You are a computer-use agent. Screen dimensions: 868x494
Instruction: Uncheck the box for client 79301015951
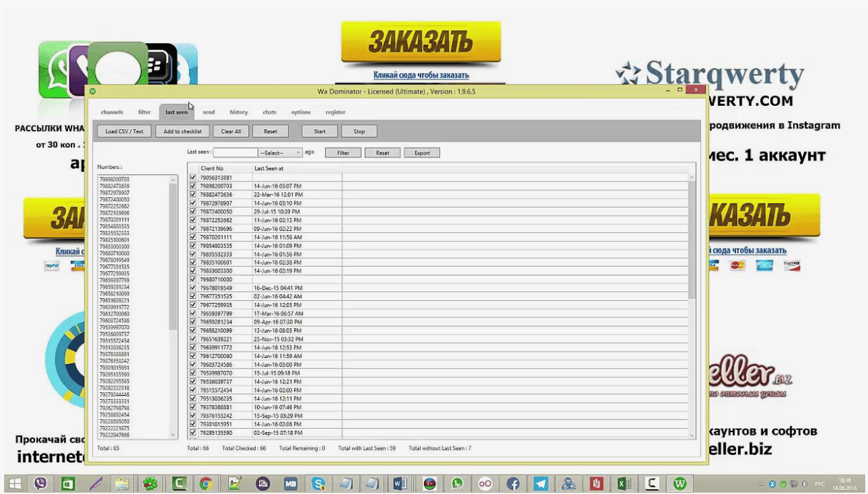(193, 424)
